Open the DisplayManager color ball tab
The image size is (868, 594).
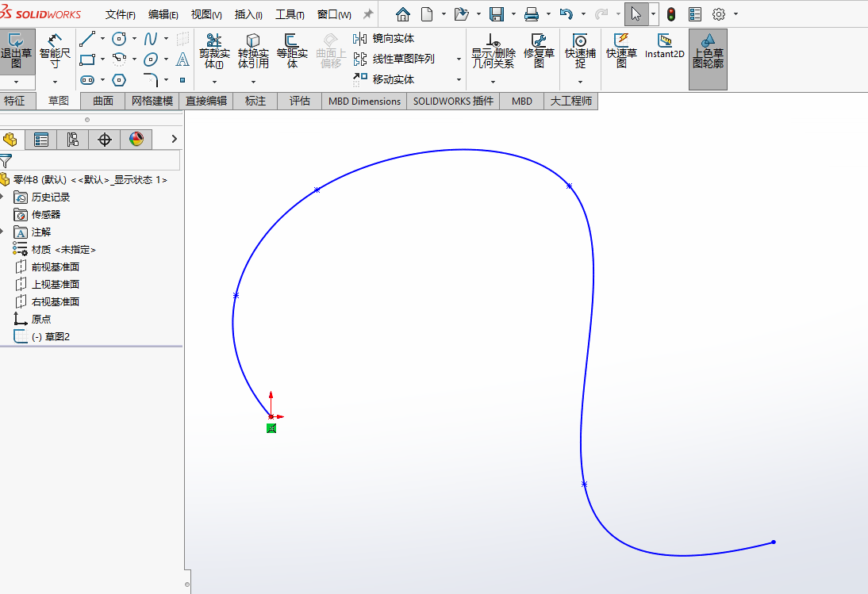pyautogui.click(x=136, y=140)
